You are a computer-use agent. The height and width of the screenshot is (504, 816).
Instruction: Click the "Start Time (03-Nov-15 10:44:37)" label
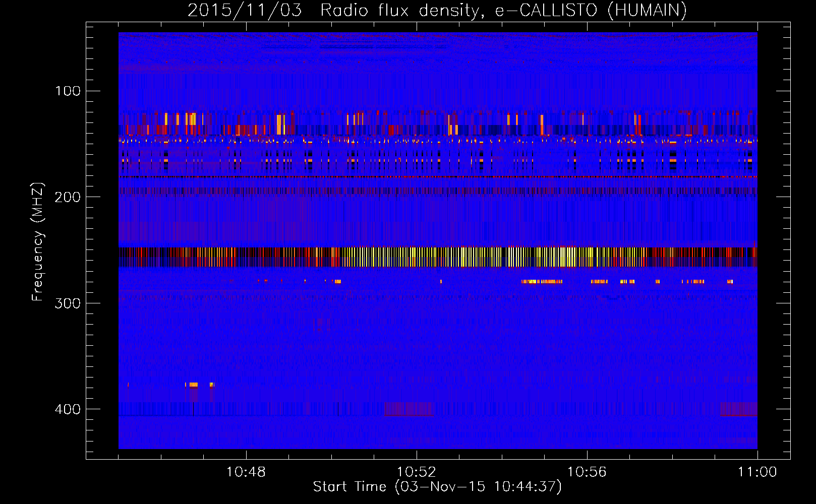[x=437, y=487]
